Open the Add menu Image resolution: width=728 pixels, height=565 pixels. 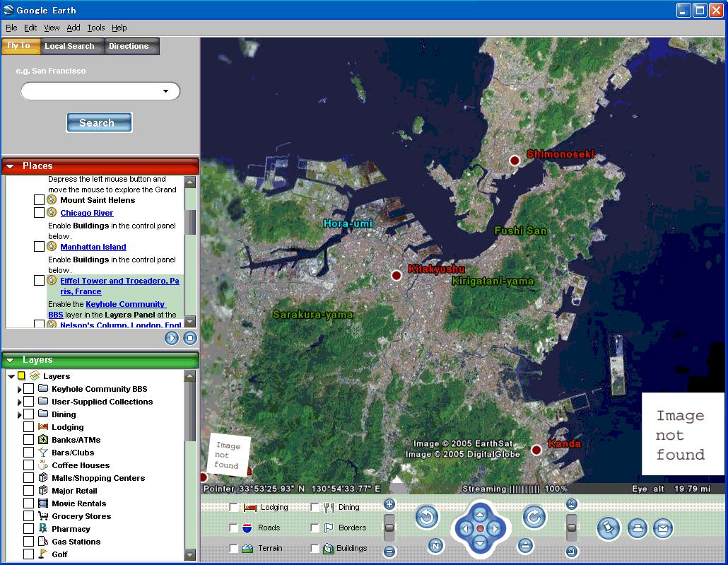pyautogui.click(x=74, y=28)
